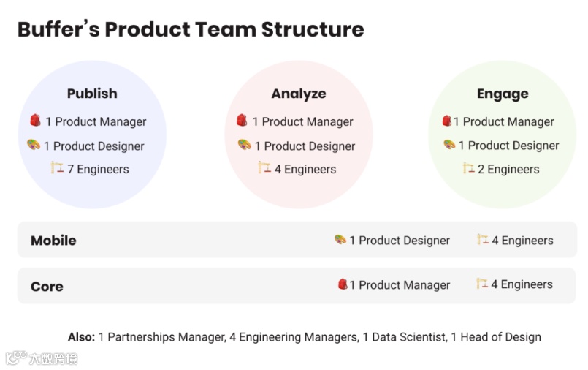Click the crane icon next to 7 Engineers
Screen dimensions: 588x370
pyautogui.click(x=58, y=168)
